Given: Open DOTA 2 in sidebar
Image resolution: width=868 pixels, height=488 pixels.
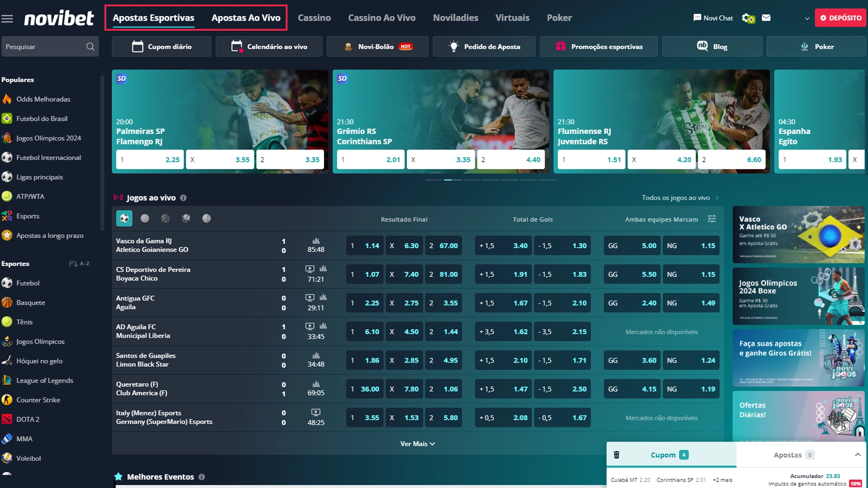Looking at the screenshot, I should pyautogui.click(x=28, y=419).
